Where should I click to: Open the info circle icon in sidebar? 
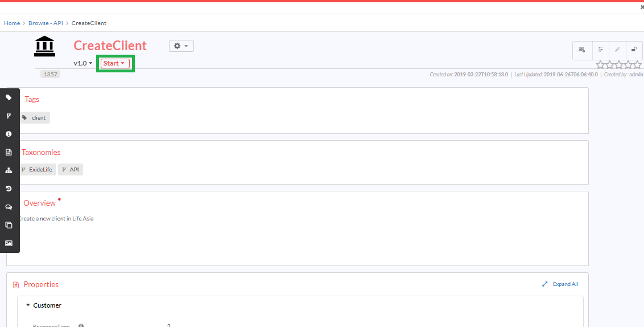pos(9,134)
